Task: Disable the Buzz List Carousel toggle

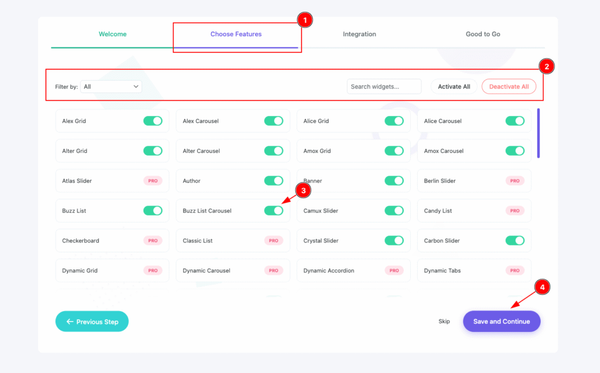Action: [274, 210]
